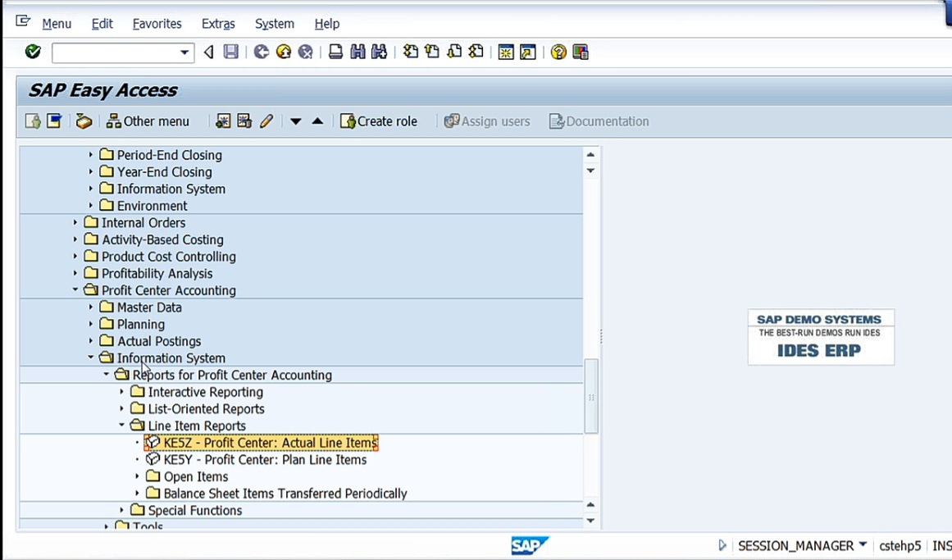Click the Move Favorites Down arrow
The width and height of the screenshot is (952, 560).
[x=296, y=121]
